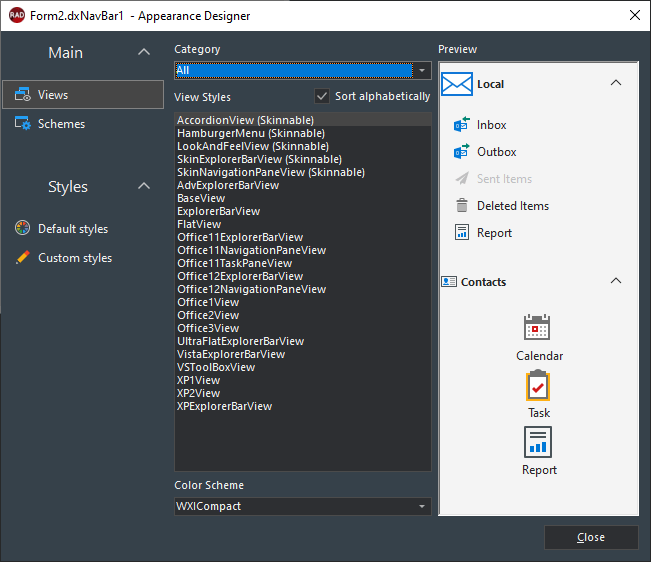Image resolution: width=651 pixels, height=562 pixels.
Task: Collapse the Main navigation group
Action: click(144, 52)
